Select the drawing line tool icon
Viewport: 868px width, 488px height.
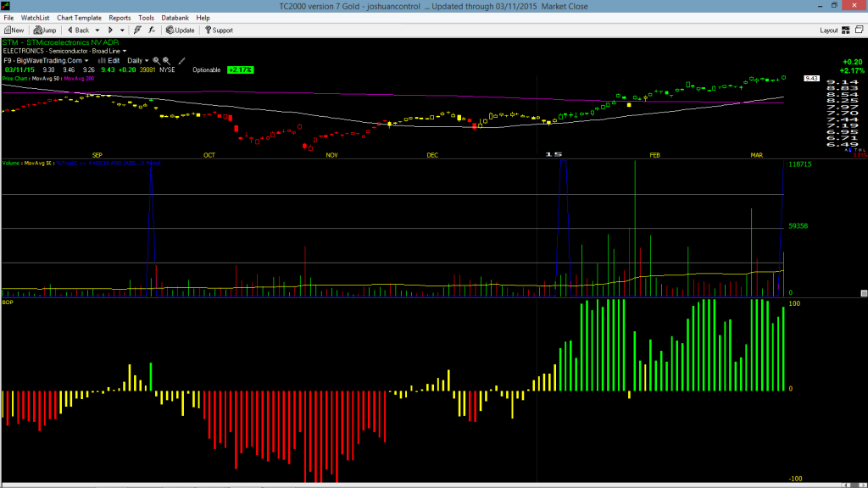point(181,61)
